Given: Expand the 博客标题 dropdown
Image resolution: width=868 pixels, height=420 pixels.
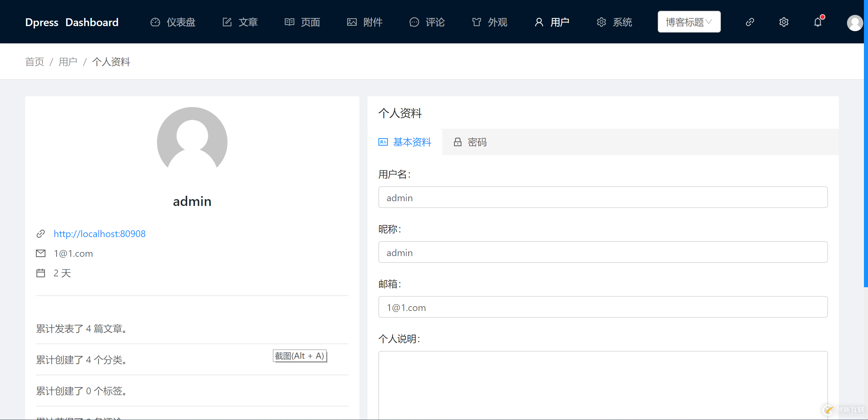Looking at the screenshot, I should (689, 22).
